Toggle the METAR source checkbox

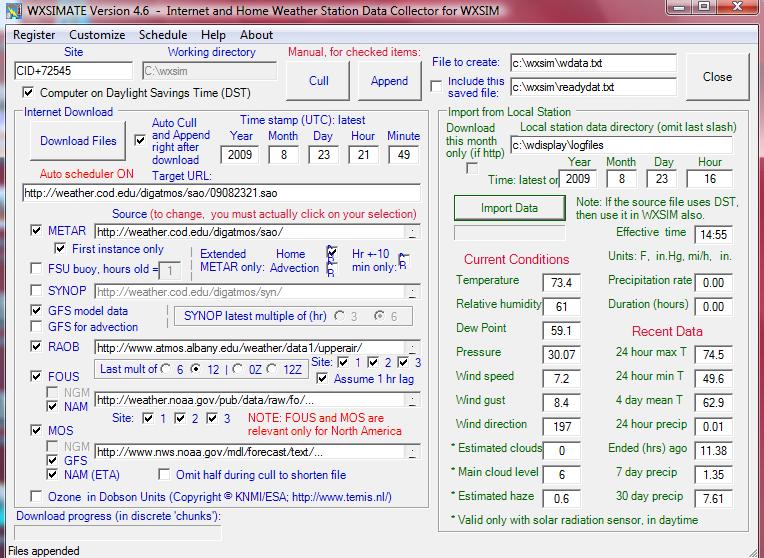click(36, 230)
